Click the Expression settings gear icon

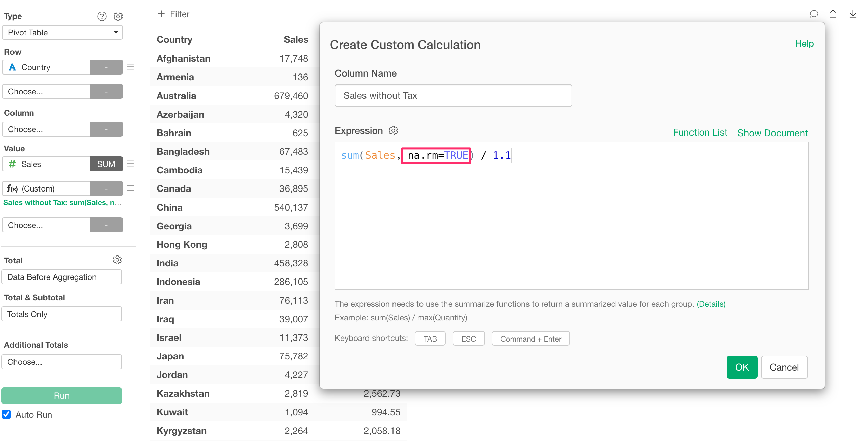[x=393, y=131]
